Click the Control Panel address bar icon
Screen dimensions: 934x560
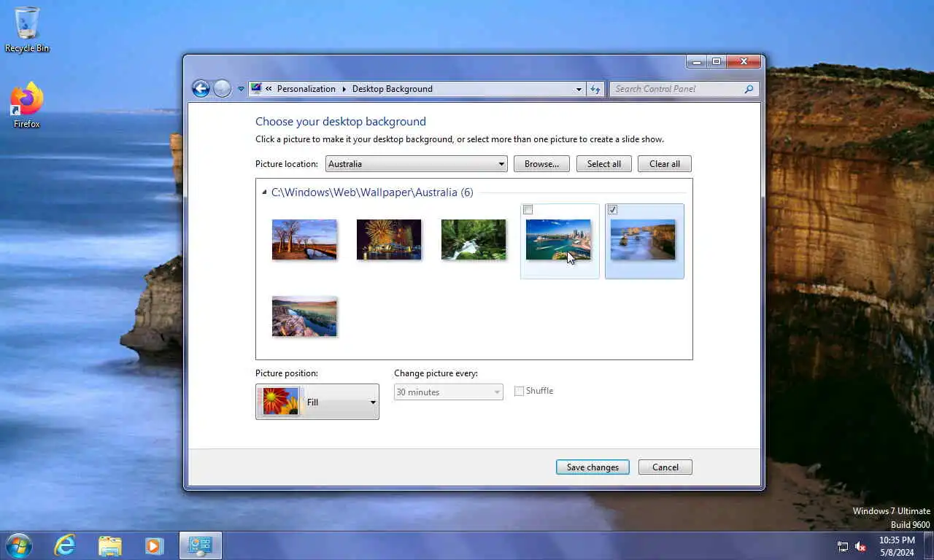(x=256, y=89)
